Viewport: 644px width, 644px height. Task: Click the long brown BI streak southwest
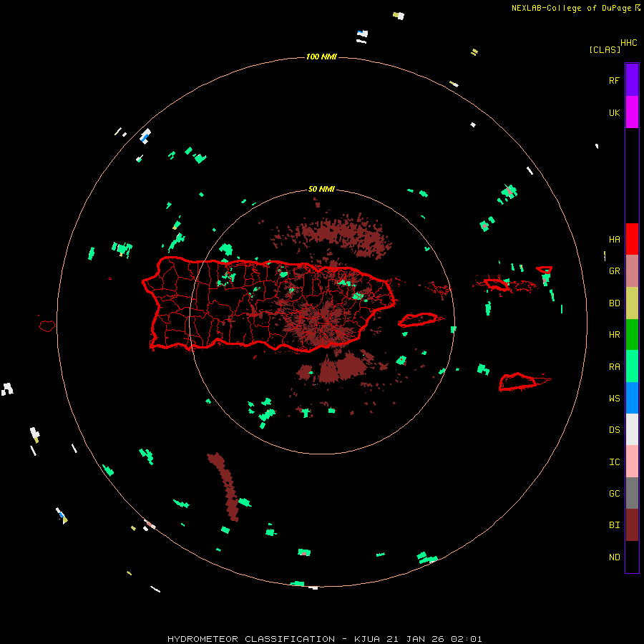pos(225,487)
